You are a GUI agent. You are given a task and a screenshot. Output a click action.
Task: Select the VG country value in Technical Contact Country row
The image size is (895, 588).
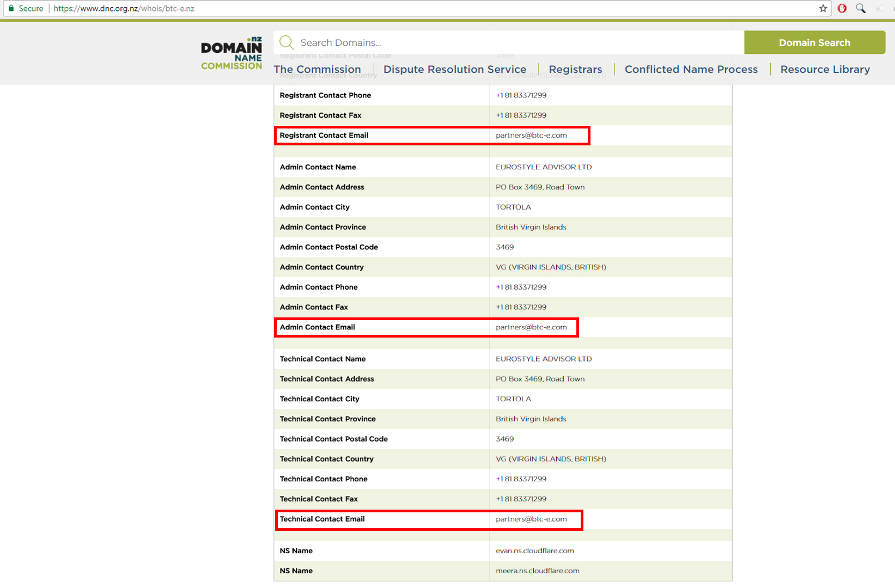pyautogui.click(x=551, y=460)
